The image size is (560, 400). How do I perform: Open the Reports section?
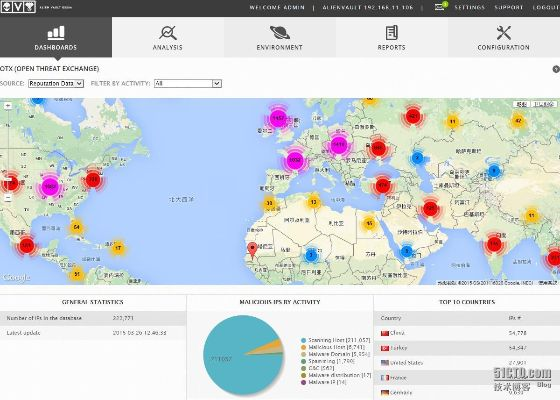pyautogui.click(x=391, y=37)
